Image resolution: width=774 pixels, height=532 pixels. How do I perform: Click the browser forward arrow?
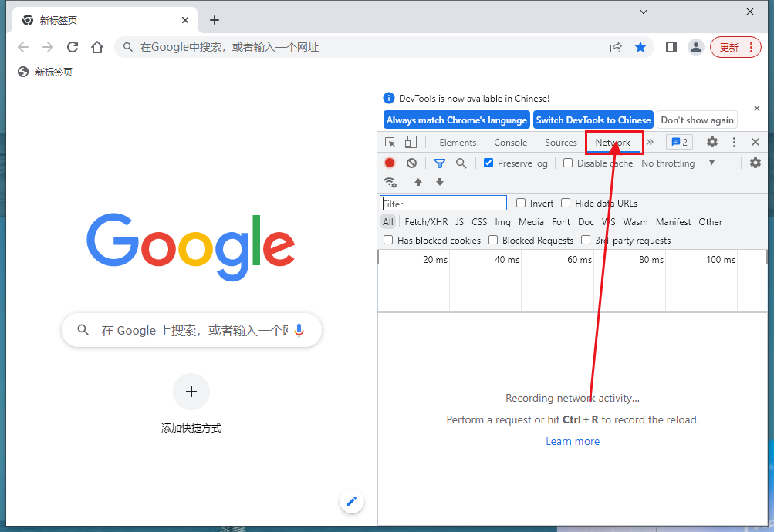tap(48, 47)
